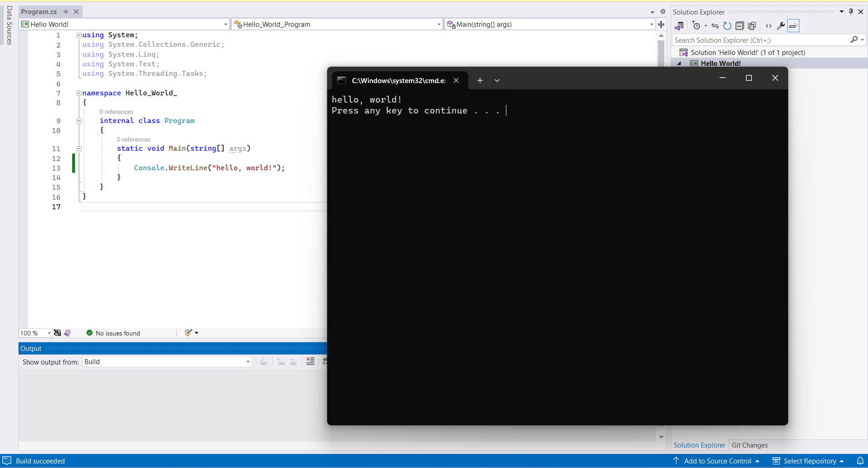Collapse the Hello World! project node
Screen dimensions: 868x468
[679, 64]
